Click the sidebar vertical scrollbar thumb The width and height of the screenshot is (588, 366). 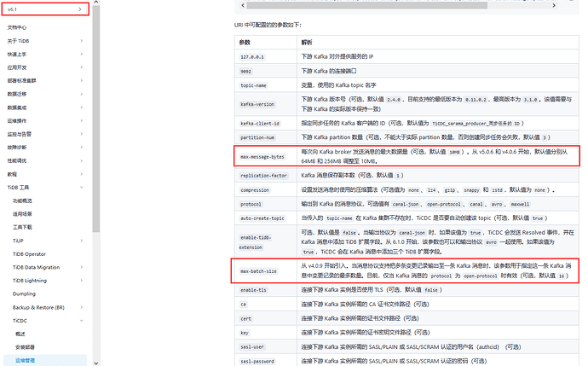pyautogui.click(x=96, y=119)
